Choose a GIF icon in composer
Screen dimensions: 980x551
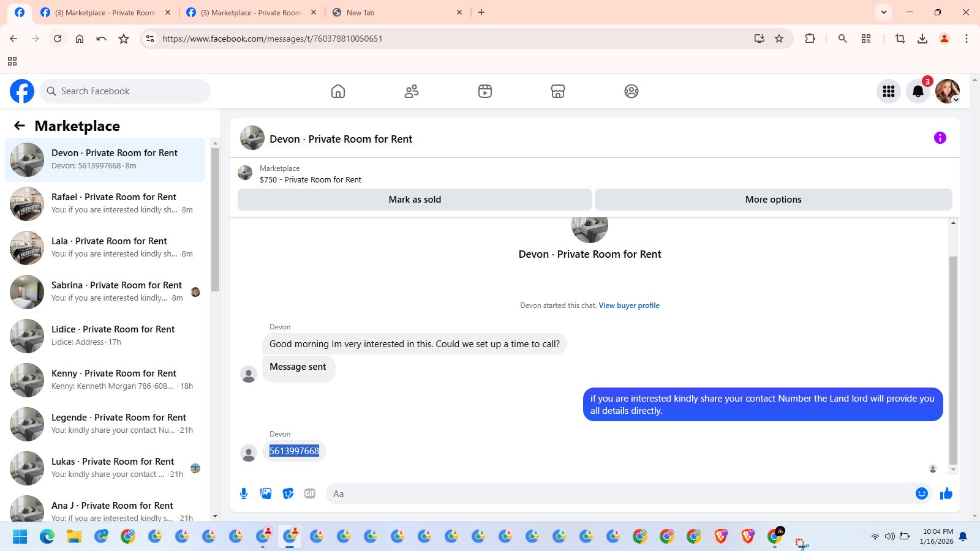310,493
